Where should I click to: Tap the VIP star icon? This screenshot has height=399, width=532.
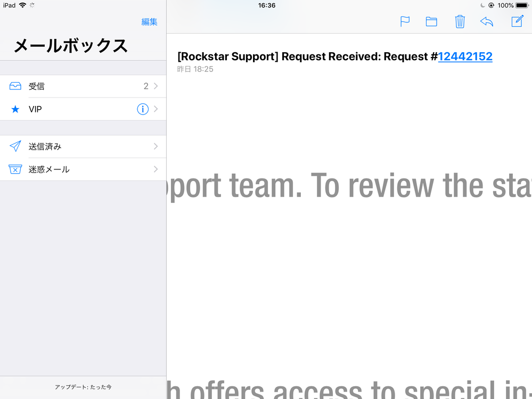15,109
